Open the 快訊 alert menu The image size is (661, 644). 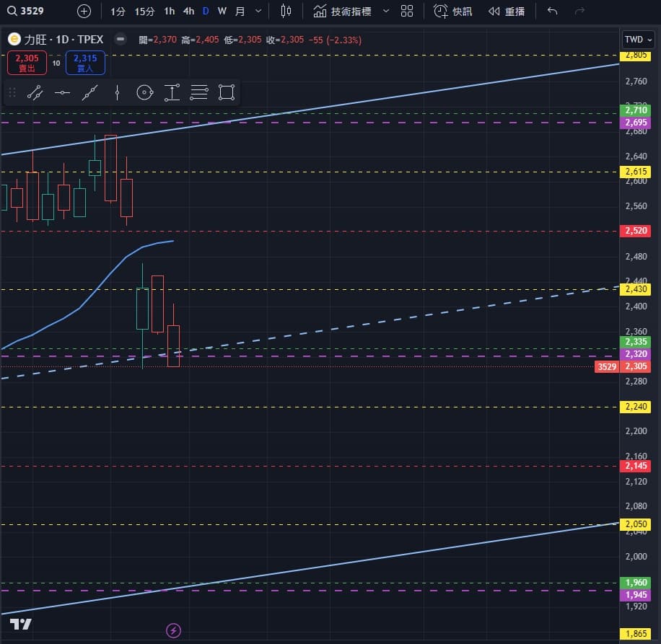(x=453, y=11)
